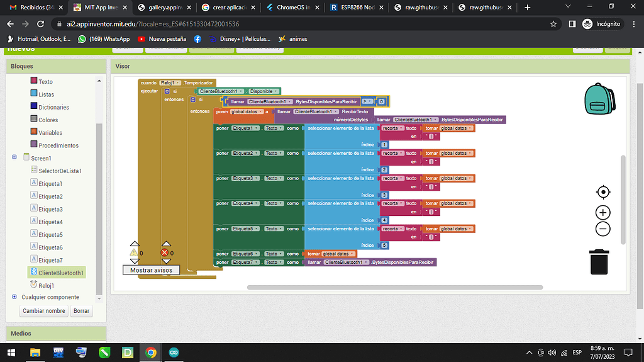
Task: Click the trash can in the workspace
Action: click(x=599, y=261)
